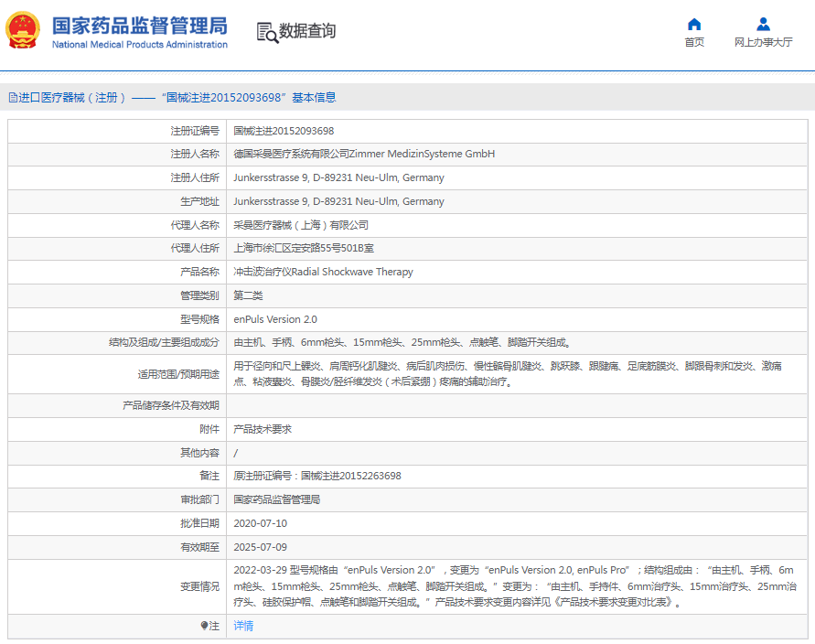Click the 产品储存条件及有效期 label
Viewport: 815px width, 644px height.
[x=171, y=405]
